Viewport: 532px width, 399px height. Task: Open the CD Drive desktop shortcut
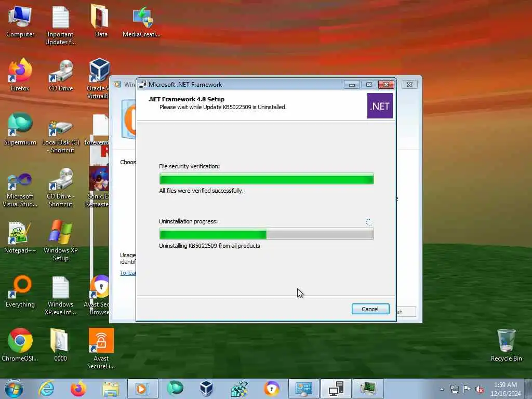pyautogui.click(x=61, y=75)
